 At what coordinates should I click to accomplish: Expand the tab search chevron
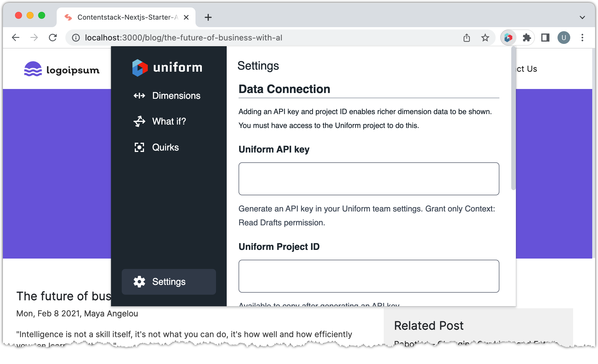pyautogui.click(x=582, y=17)
